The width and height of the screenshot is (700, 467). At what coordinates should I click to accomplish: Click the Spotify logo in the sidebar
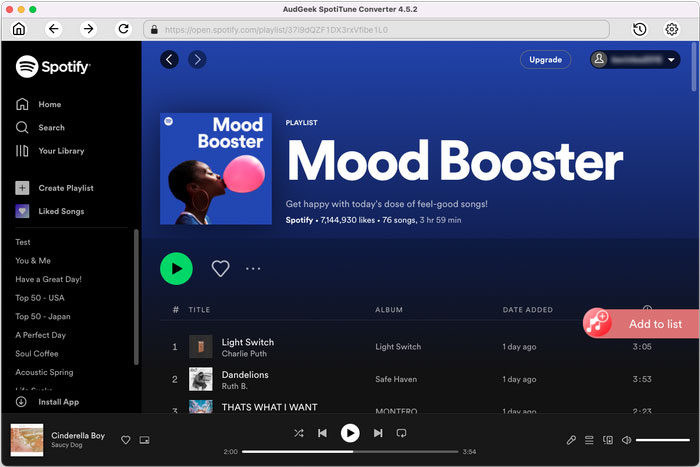tap(53, 67)
